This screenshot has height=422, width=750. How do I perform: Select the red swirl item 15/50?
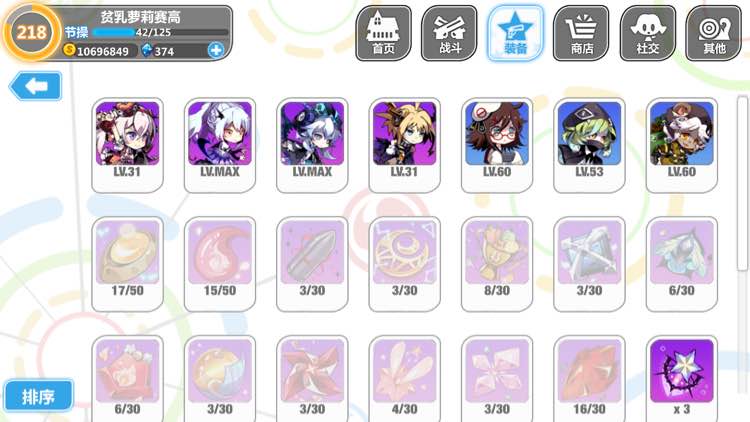pyautogui.click(x=220, y=264)
